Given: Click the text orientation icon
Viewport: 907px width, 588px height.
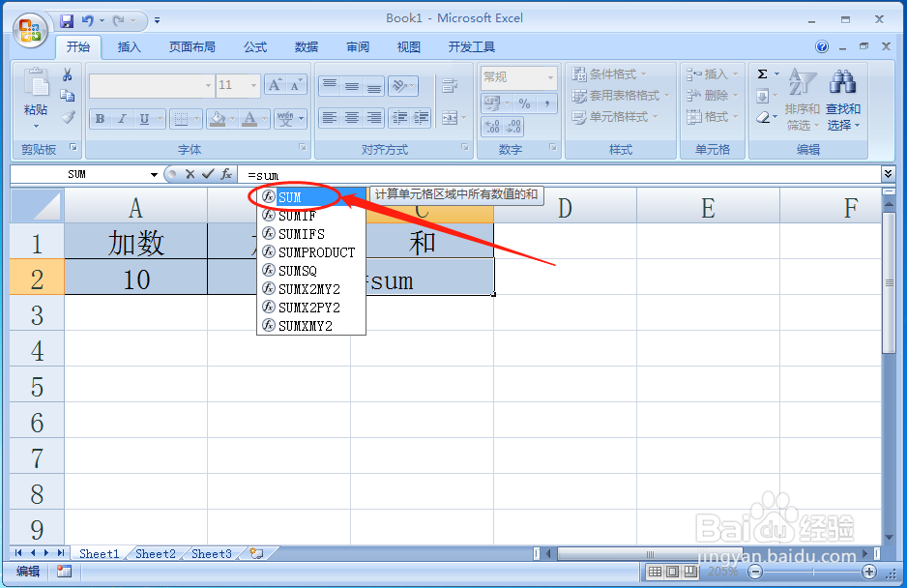Looking at the screenshot, I should tap(399, 86).
